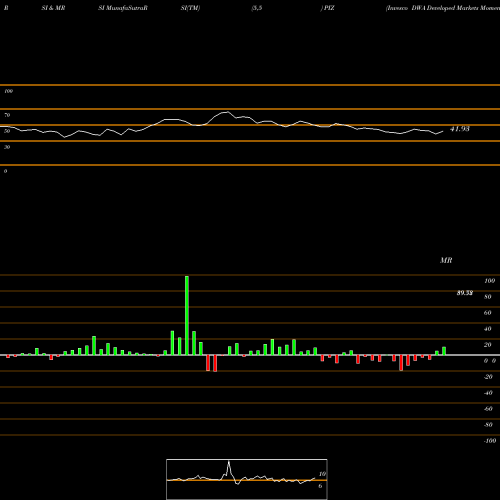Click the PIZ ticker symbol in header
This screenshot has width=500, height=500.
329,8
